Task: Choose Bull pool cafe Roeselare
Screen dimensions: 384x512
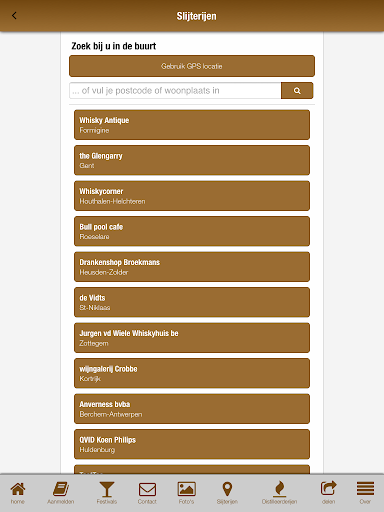Action: [192, 231]
